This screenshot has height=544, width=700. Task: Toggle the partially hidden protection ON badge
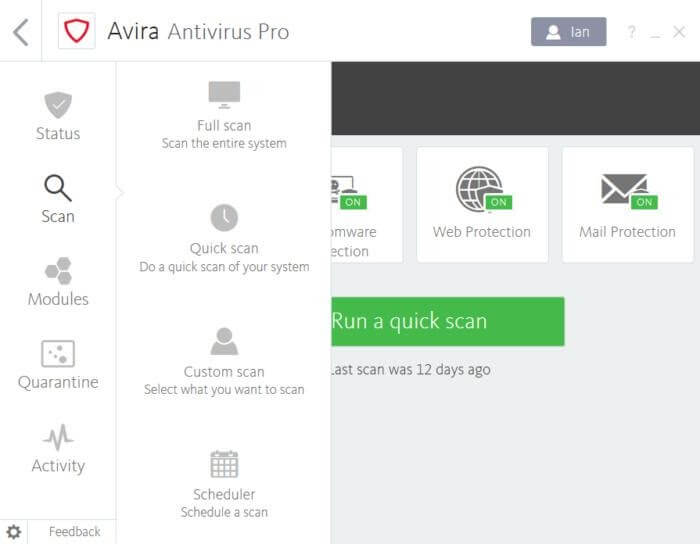[x=352, y=202]
